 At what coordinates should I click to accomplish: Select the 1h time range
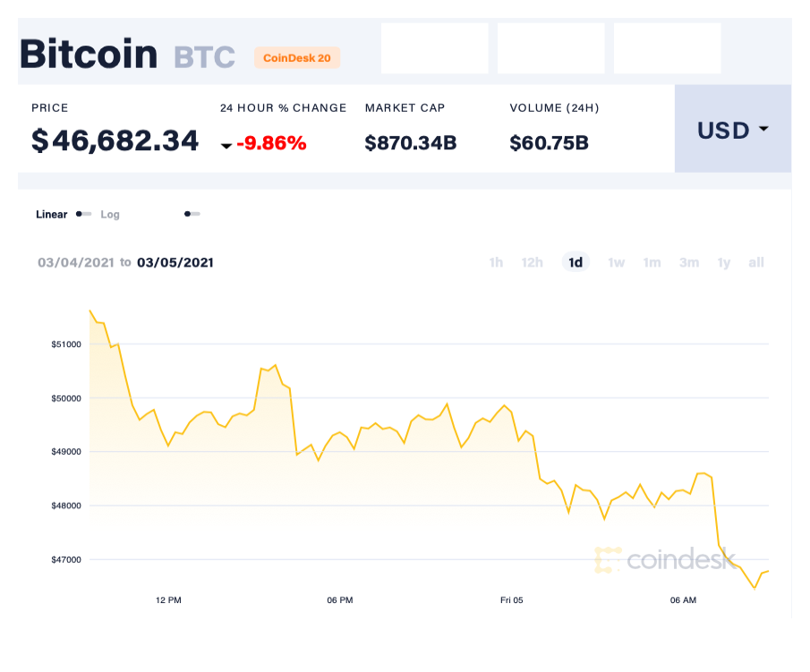[x=496, y=262]
